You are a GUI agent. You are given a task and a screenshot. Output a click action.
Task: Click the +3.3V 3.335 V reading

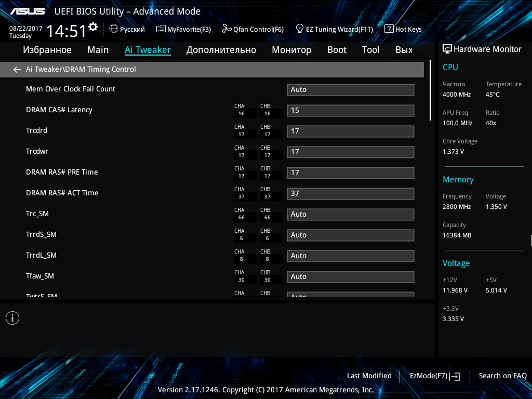click(x=453, y=319)
